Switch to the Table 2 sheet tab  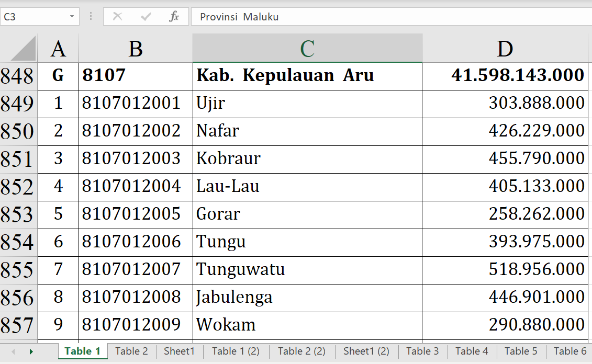(x=131, y=351)
